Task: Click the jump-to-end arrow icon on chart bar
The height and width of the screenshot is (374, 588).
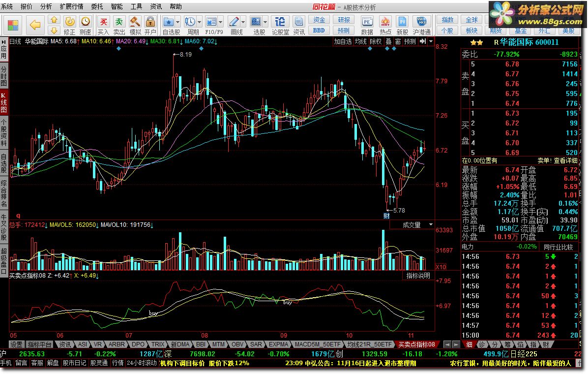Action: click(x=423, y=41)
